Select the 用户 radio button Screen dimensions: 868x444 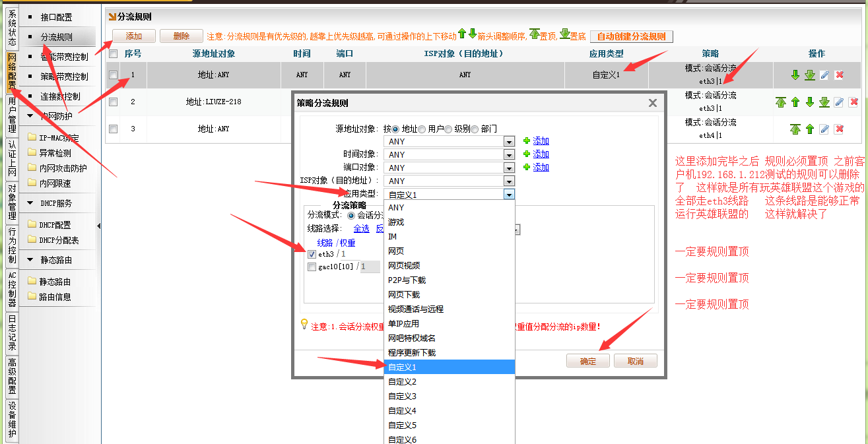click(422, 129)
